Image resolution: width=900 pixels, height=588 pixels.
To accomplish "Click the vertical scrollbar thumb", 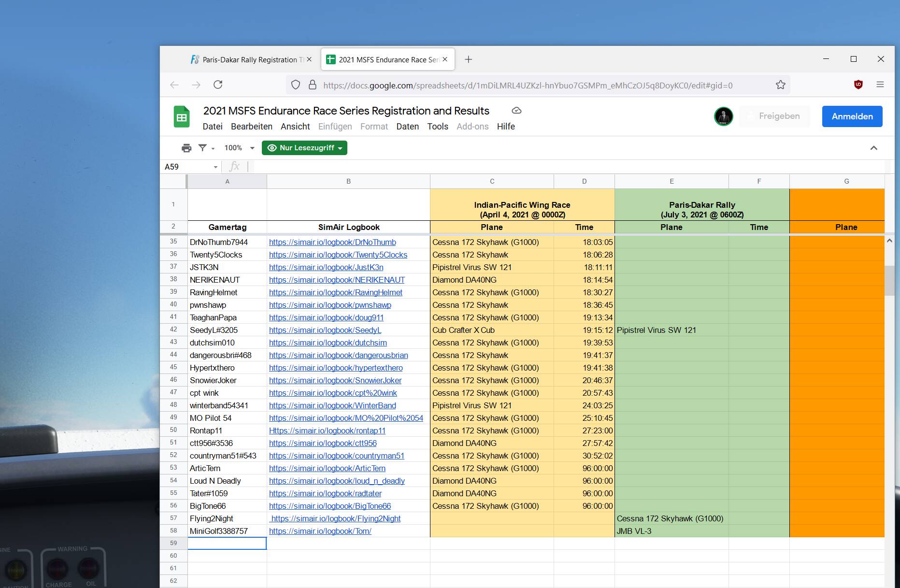I will click(889, 280).
